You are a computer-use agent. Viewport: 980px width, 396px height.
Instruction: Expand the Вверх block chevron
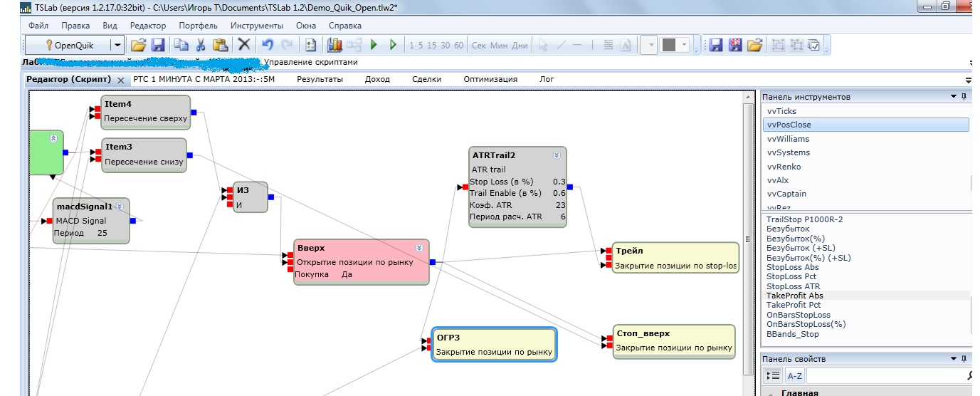pos(419,248)
